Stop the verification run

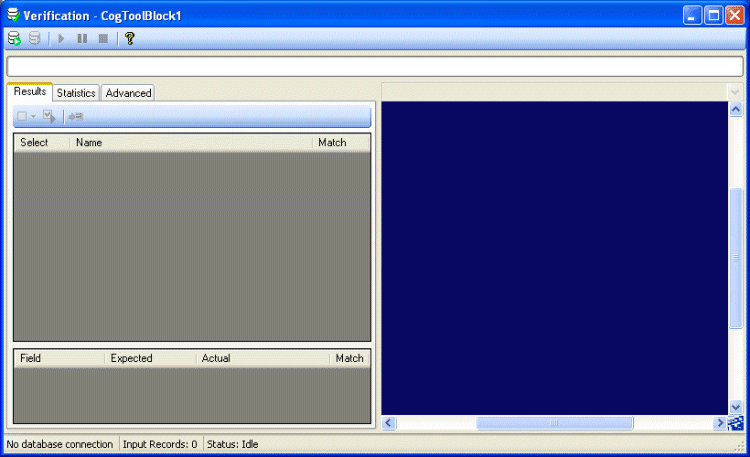coord(103,38)
